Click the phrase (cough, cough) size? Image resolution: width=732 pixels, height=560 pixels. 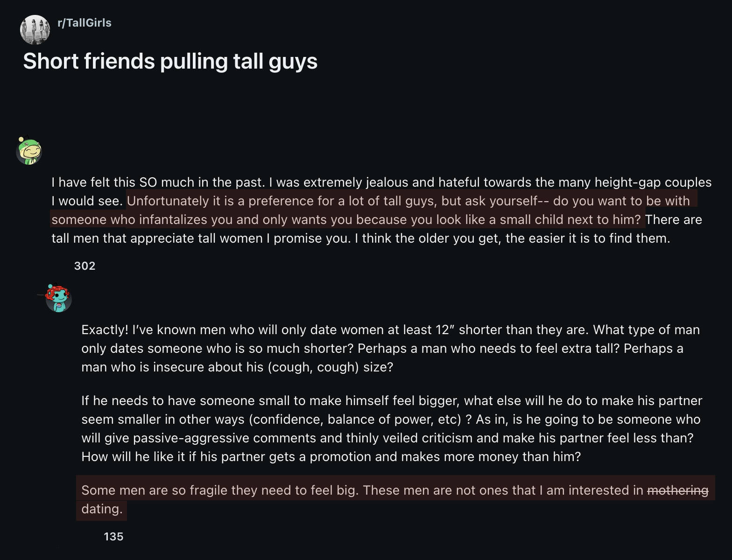click(x=331, y=367)
